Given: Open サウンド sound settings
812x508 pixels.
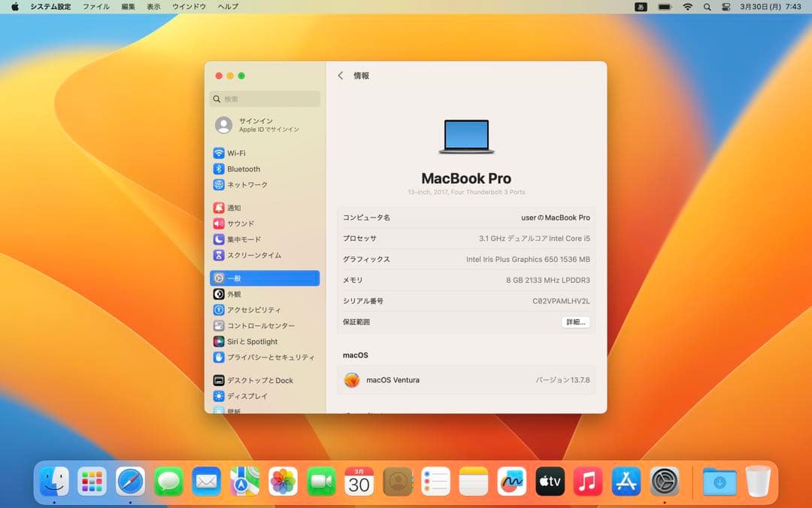Looking at the screenshot, I should pyautogui.click(x=265, y=224).
